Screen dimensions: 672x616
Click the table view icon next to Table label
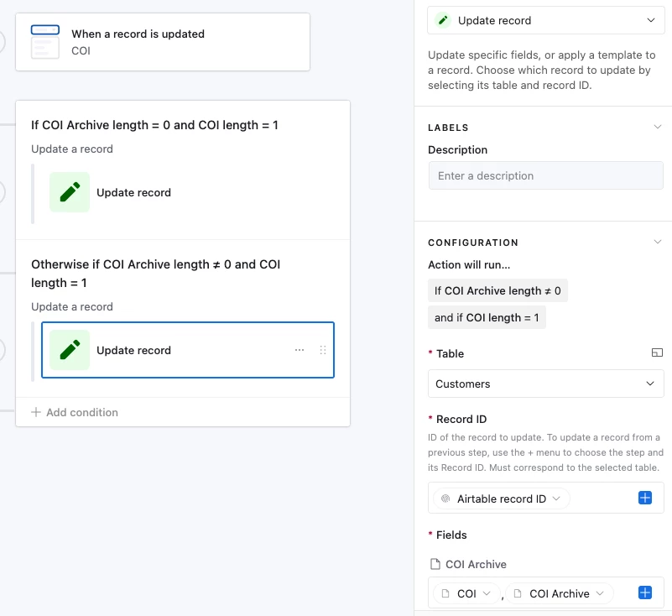coord(657,352)
